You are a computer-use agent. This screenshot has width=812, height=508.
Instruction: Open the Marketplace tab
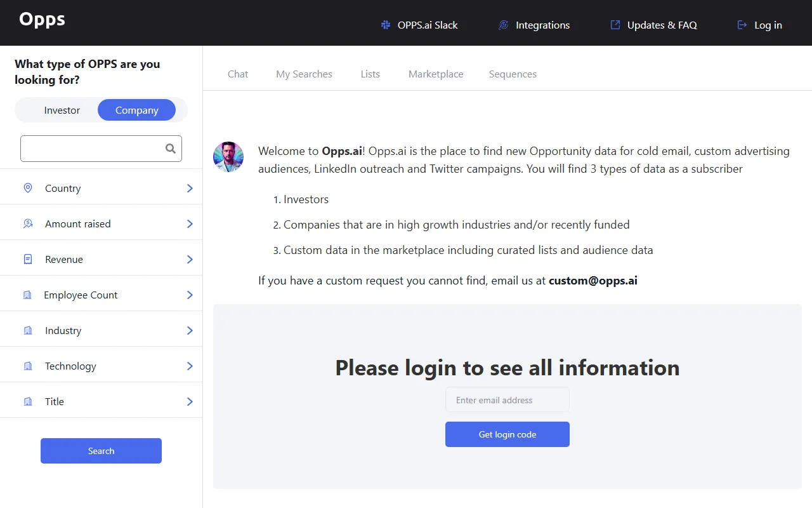(x=436, y=74)
